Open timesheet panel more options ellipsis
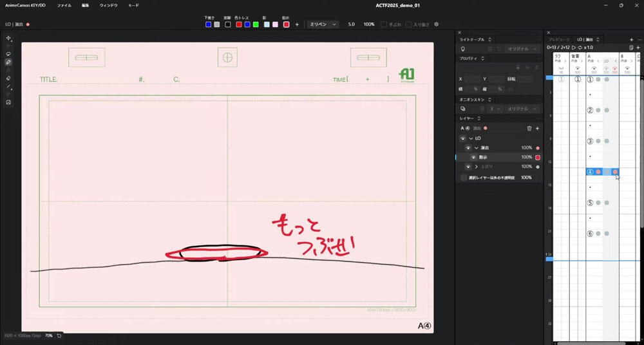Viewport: 644px width, 345px height. coord(640,40)
